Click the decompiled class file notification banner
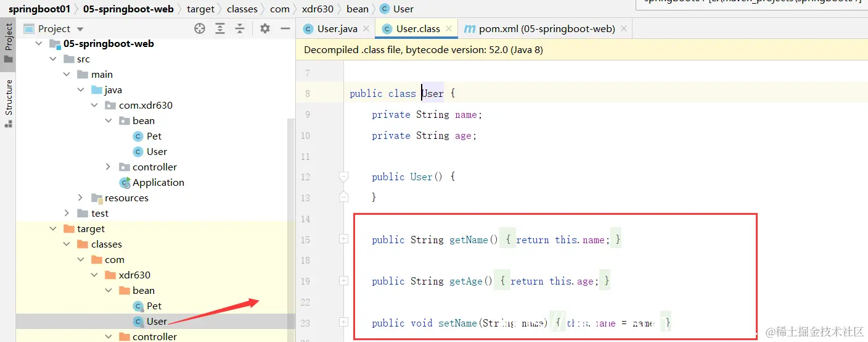This screenshot has height=342, width=868. (x=582, y=50)
